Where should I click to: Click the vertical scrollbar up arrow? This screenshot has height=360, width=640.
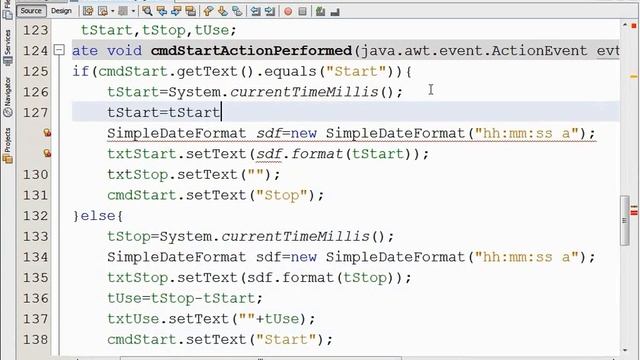[x=625, y=25]
